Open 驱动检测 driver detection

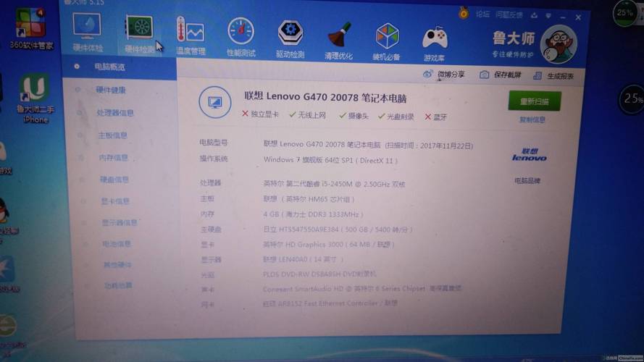(290, 39)
